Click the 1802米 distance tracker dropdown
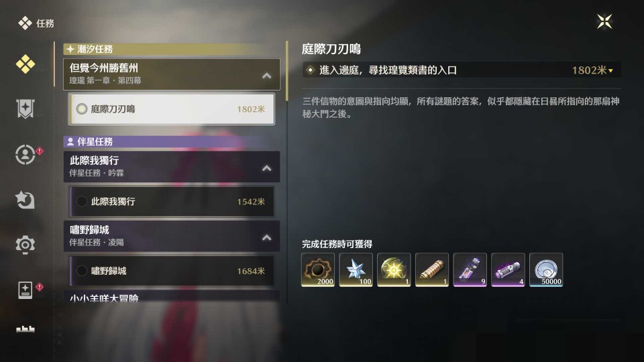 [x=592, y=70]
